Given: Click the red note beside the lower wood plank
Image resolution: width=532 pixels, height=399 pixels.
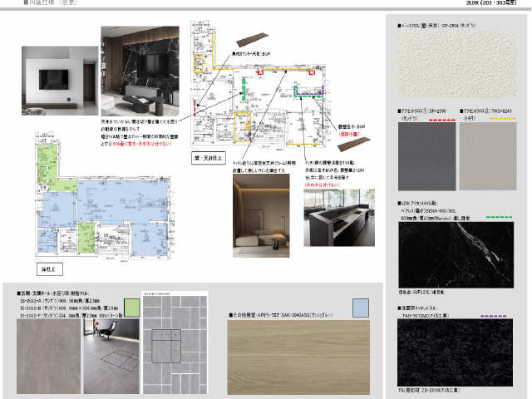Looking at the screenshot, I should pos(349,135).
